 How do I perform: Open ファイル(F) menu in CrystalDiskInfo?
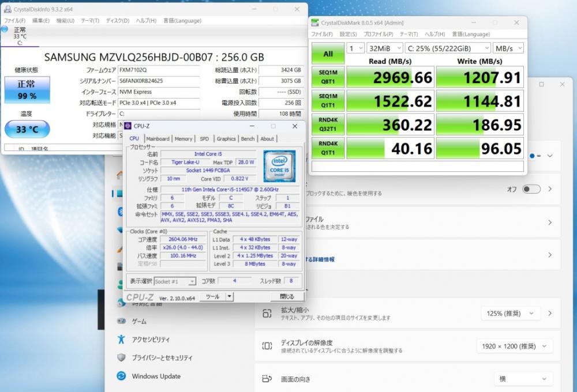pyautogui.click(x=15, y=21)
